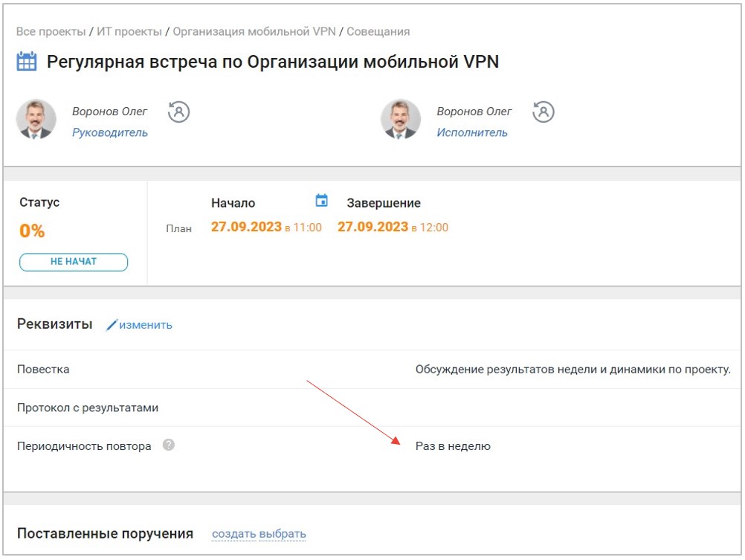The image size is (745, 560).
Task: Show help for Периодичность повтора
Action: [x=169, y=445]
